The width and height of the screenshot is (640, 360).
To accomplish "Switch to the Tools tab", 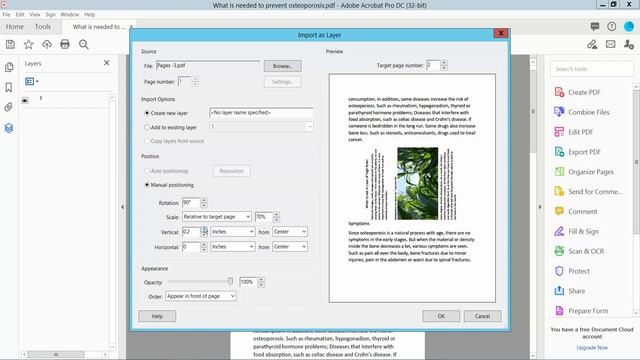I will (x=43, y=27).
